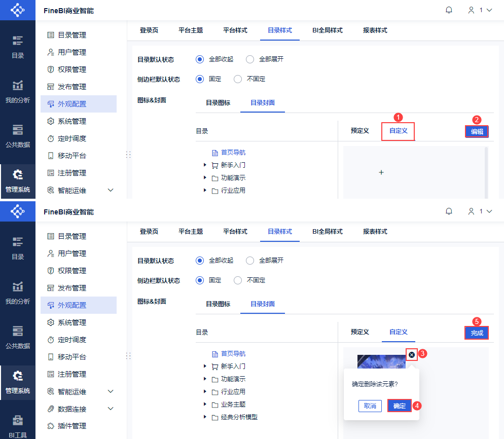The image size is (504, 439).
Task: Switch to 平台样式 tab in bottom screenshot
Action: coord(235,232)
